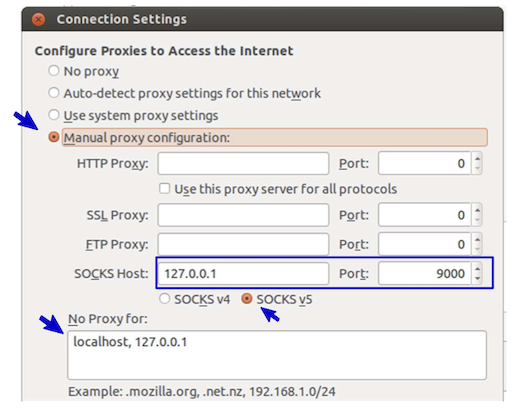This screenshot has width=525, height=413.
Task: Choose Auto-detect proxy settings for this network
Action: 54,93
